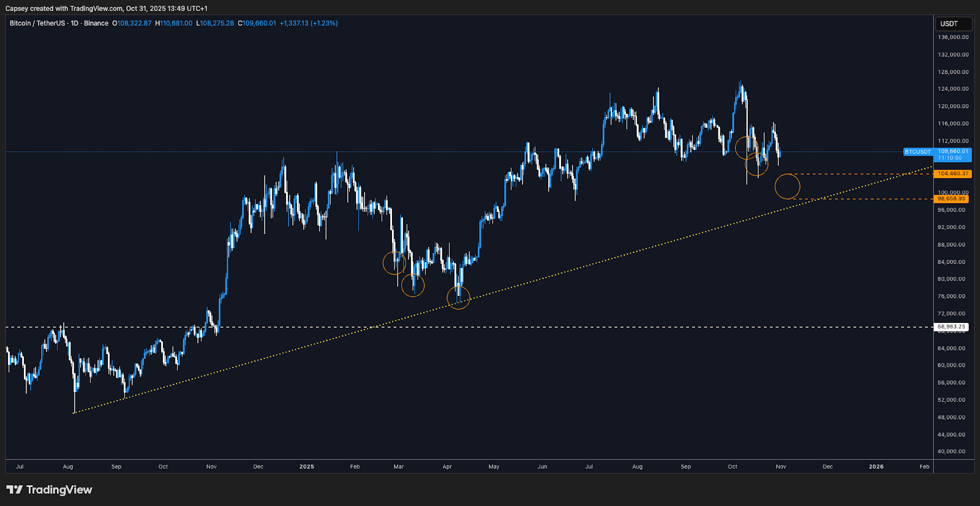The width and height of the screenshot is (980, 506).
Task: Click the 40,000.00 price axis label
Action: click(x=951, y=452)
